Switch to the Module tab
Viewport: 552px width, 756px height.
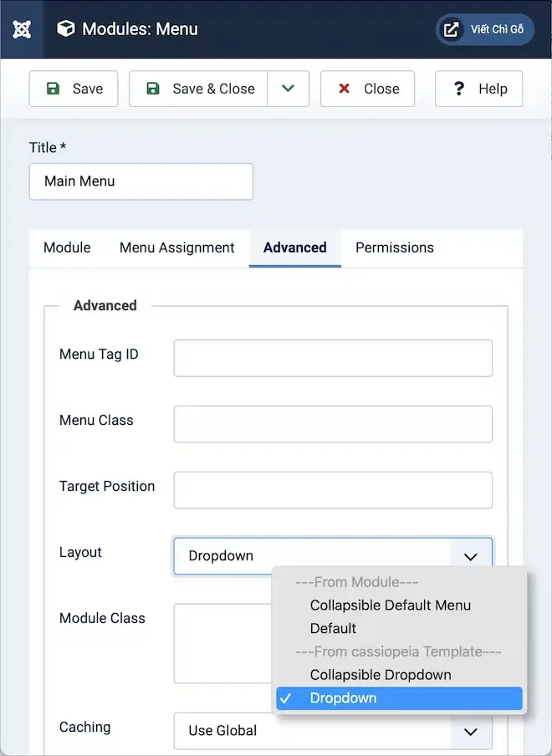point(67,248)
